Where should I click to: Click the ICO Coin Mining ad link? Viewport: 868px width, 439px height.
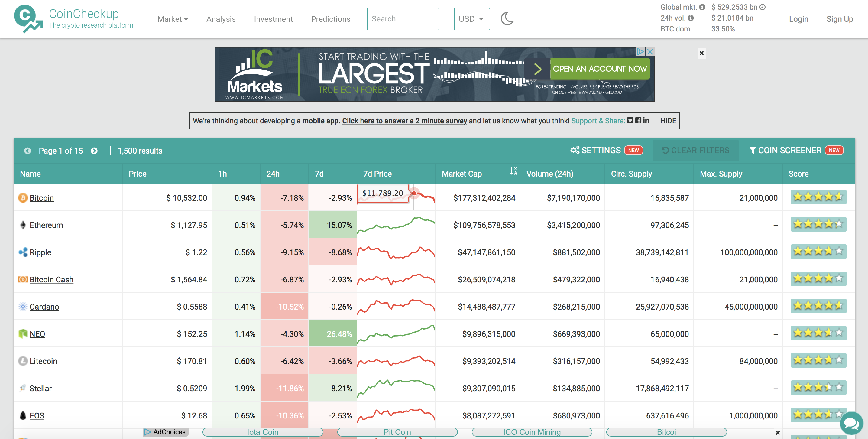[532, 432]
